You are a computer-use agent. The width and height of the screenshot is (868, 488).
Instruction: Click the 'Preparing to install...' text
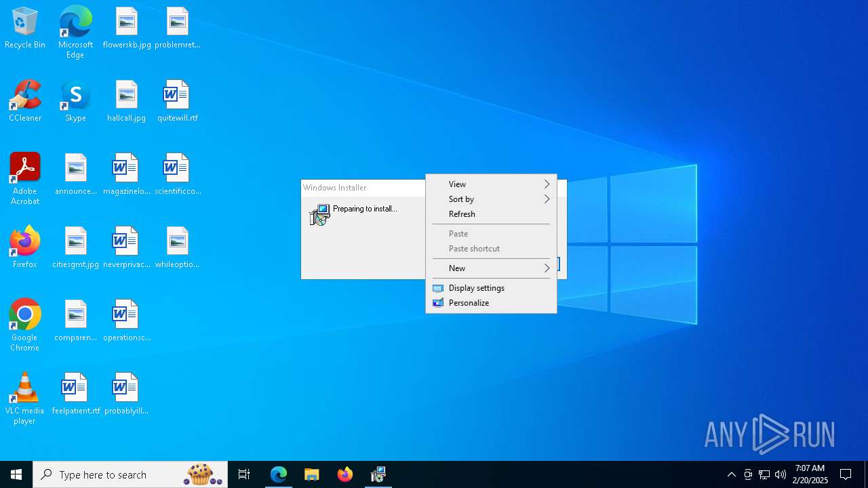coord(365,209)
